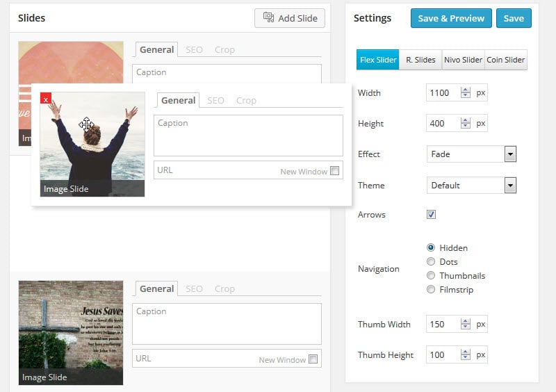This screenshot has height=392, width=556.
Task: Toggle New Window checkbox on dragged slide
Action: pos(334,171)
